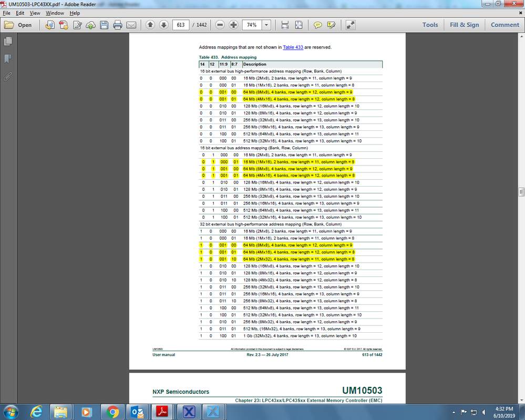The height and width of the screenshot is (420, 525).
Task: Click scrollbar up arrow
Action: click(x=521, y=36)
